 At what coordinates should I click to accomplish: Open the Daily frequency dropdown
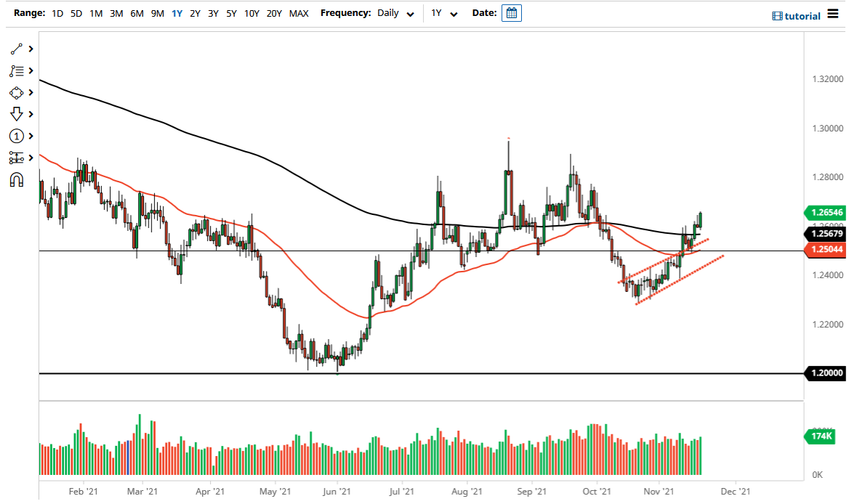tap(395, 13)
